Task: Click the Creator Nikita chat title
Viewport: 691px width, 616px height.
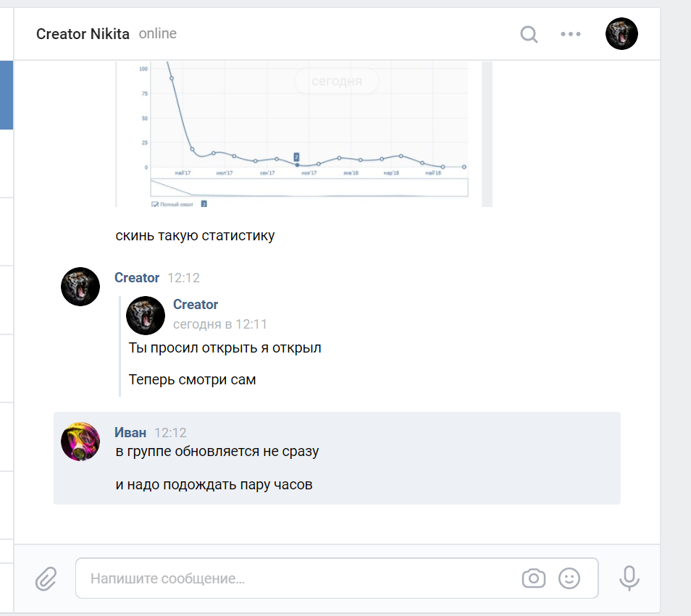Action: (83, 34)
